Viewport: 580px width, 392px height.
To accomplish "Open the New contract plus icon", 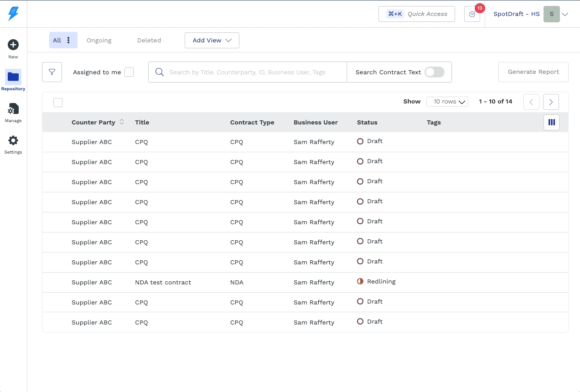I will coord(13,45).
